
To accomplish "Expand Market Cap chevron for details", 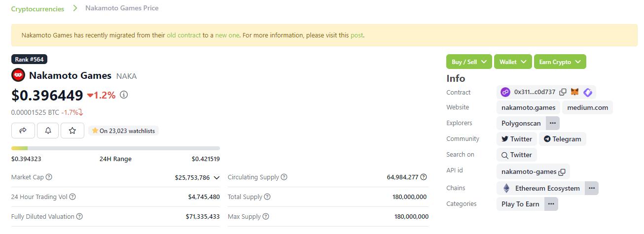I will [216, 177].
